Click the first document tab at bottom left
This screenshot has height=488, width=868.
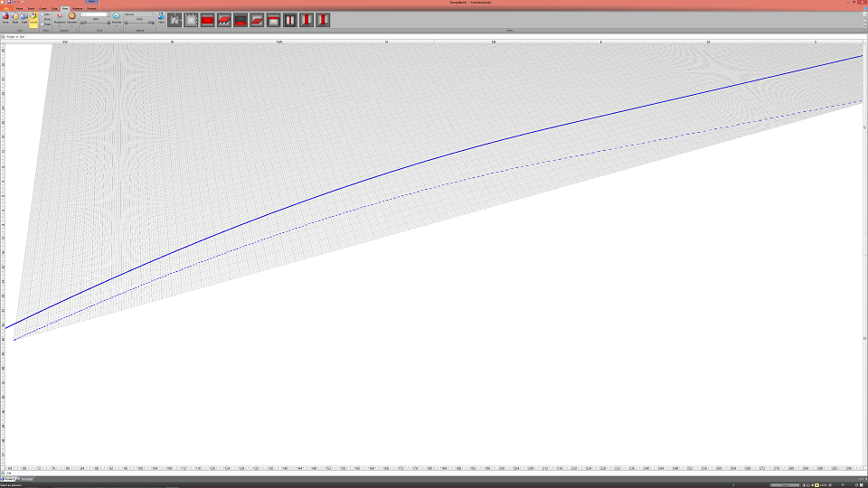pos(9,479)
